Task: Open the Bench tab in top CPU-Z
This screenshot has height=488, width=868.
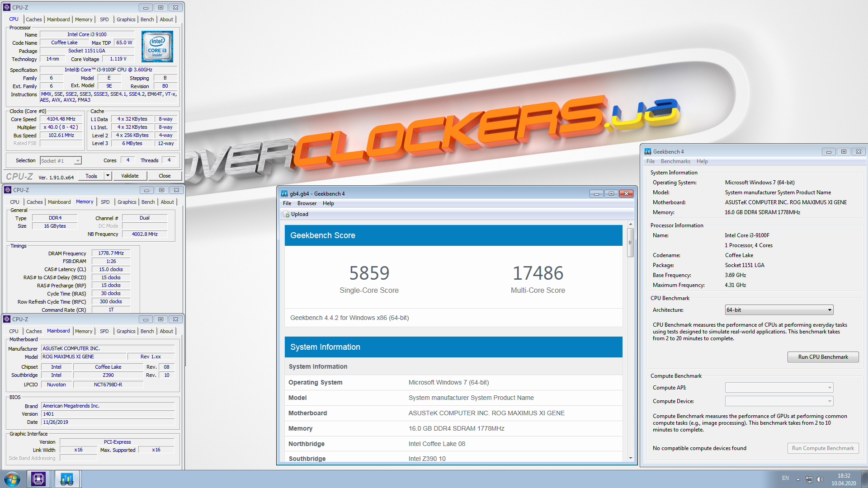Action: (x=147, y=19)
